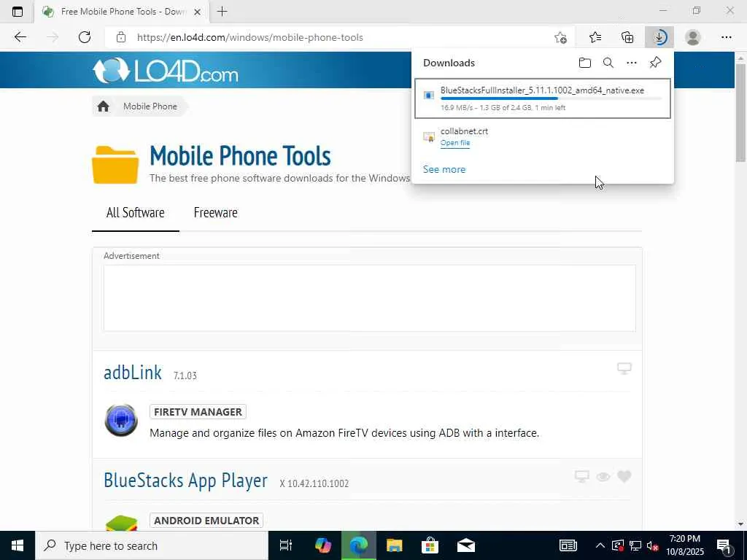
Task: Click the monitor icon on adbLink row
Action: coord(624,368)
